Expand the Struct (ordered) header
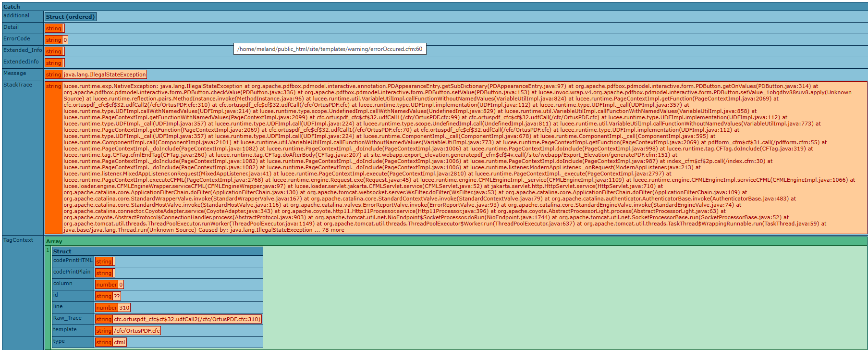This screenshot has height=350, width=868. coord(70,17)
